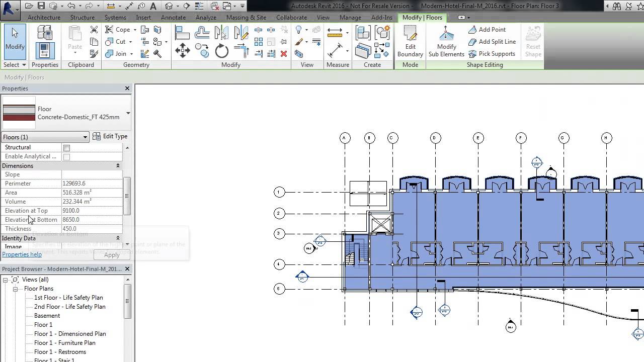Viewport: 644px width, 362px height.
Task: Select the Mirror - Pick Axis tool
Action: pos(221,33)
